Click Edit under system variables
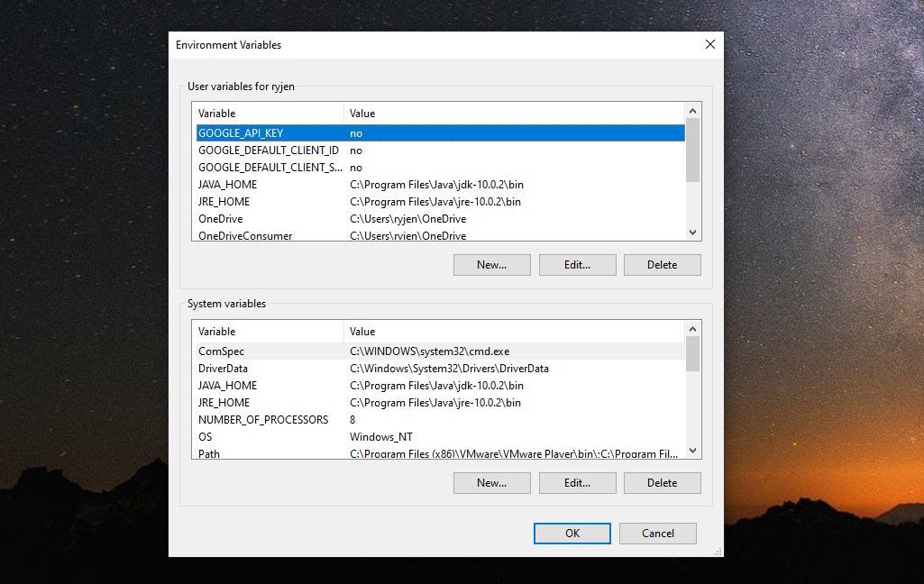Image resolution: width=924 pixels, height=584 pixels. 578,483
